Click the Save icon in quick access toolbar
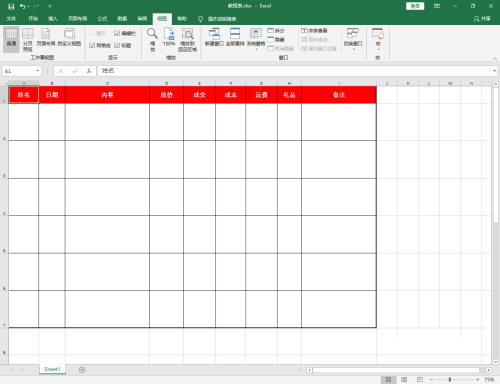This screenshot has height=384, width=500. coord(11,6)
